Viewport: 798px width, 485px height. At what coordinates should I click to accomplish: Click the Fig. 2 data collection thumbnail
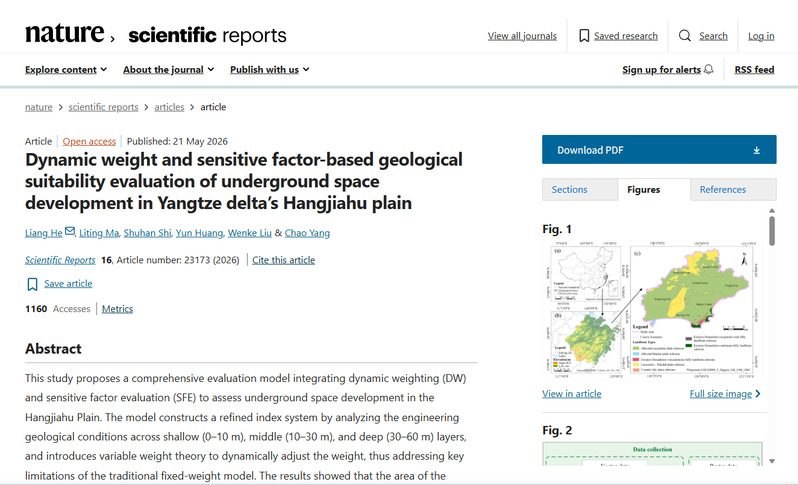pyautogui.click(x=652, y=454)
